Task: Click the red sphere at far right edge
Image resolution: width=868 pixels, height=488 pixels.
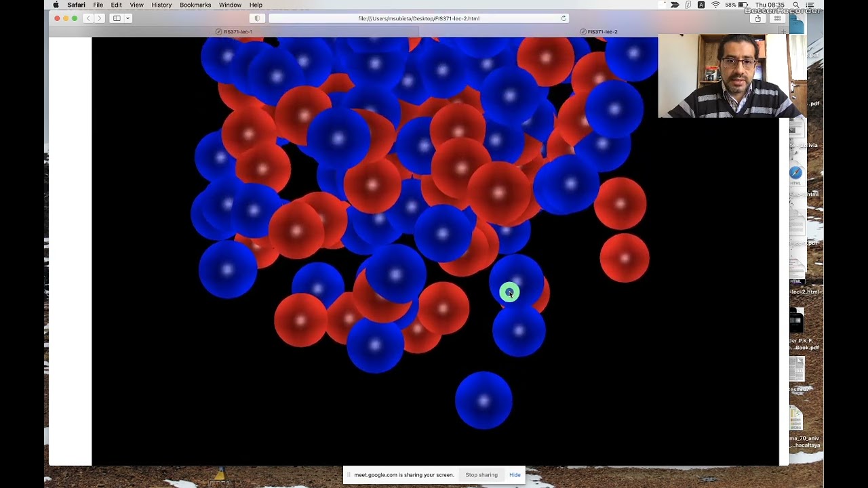Action: [625, 258]
